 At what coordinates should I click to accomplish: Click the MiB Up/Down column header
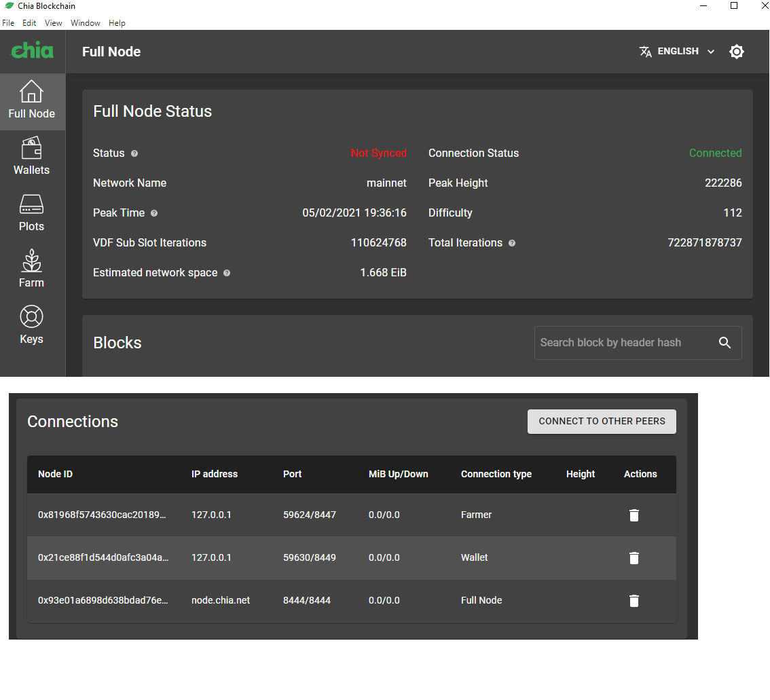(399, 474)
